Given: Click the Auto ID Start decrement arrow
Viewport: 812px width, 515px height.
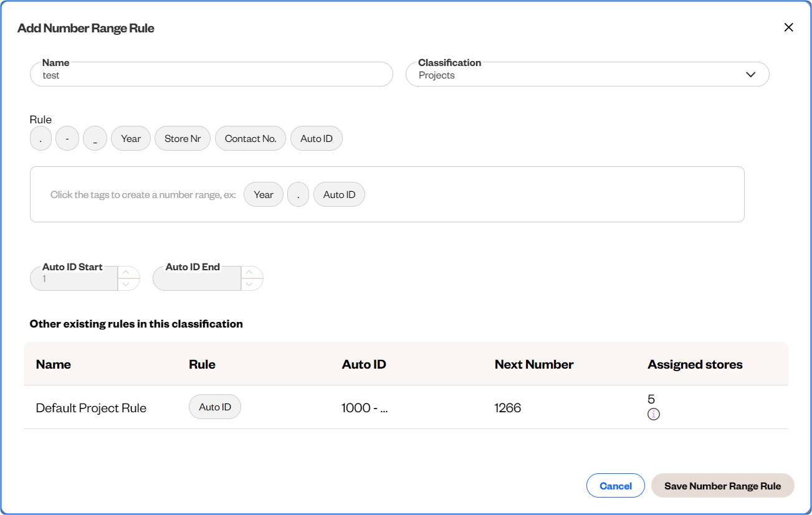Looking at the screenshot, I should coord(126,284).
